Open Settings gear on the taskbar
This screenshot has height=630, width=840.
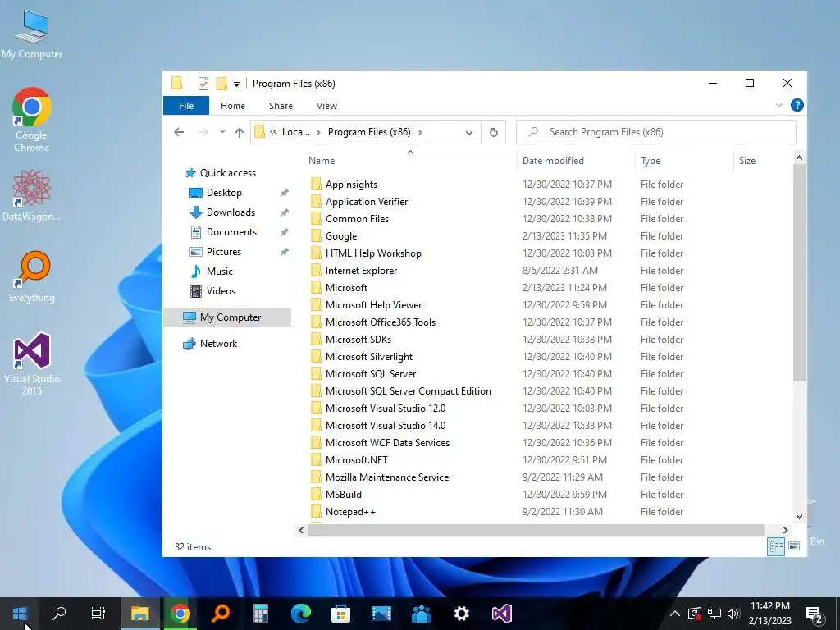462,614
